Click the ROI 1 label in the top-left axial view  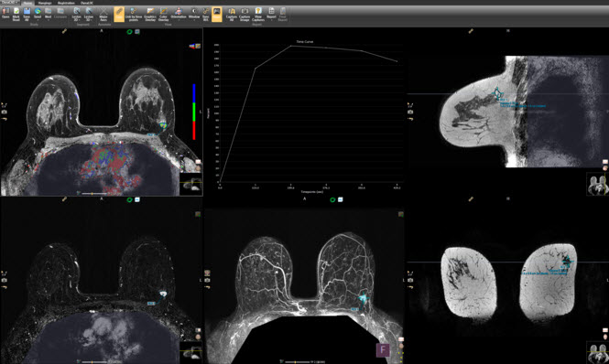tap(151, 134)
